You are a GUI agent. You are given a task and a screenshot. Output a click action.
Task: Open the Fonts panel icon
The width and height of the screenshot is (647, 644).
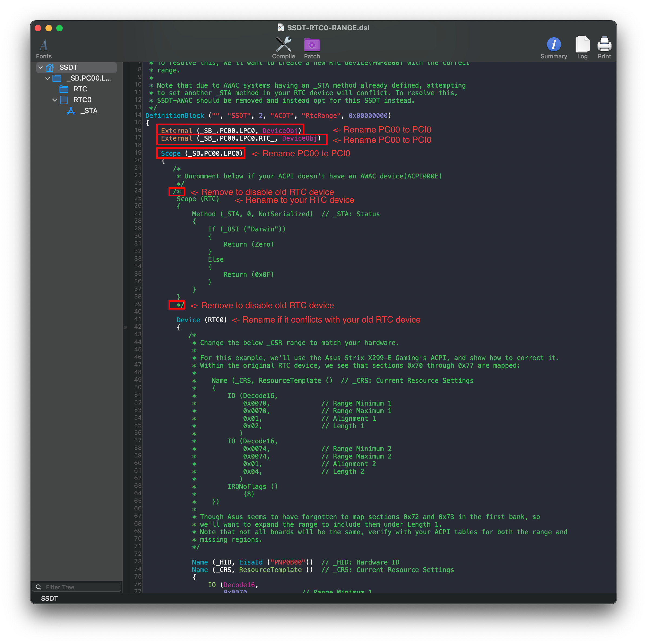point(44,45)
